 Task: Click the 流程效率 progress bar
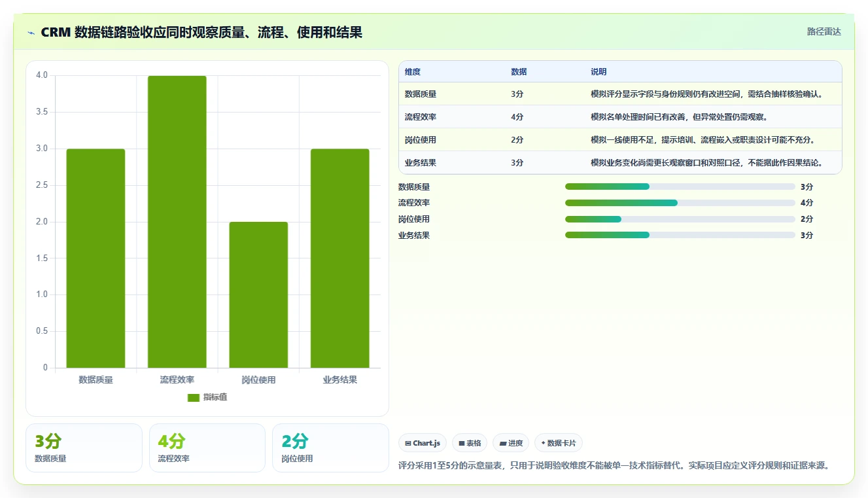click(680, 203)
